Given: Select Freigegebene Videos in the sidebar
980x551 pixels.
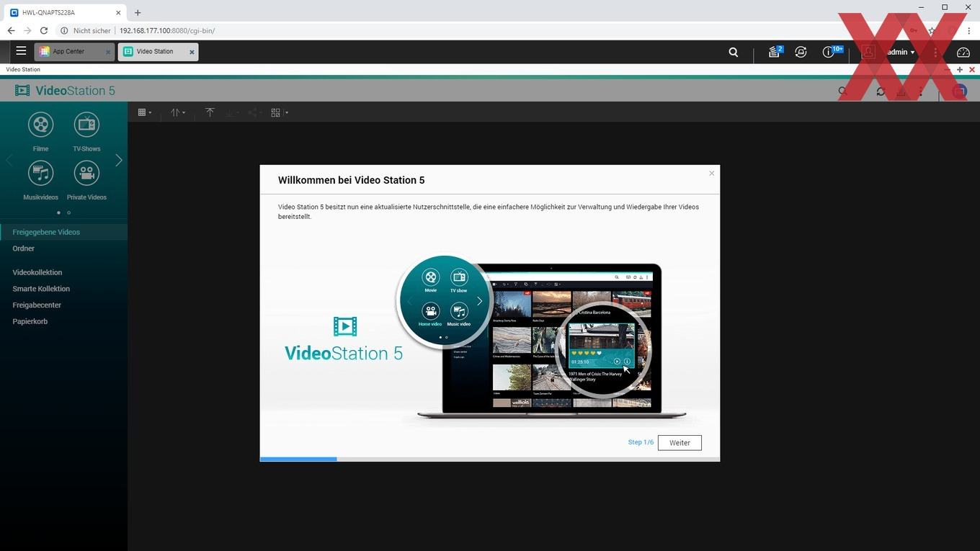Looking at the screenshot, I should click(63, 232).
